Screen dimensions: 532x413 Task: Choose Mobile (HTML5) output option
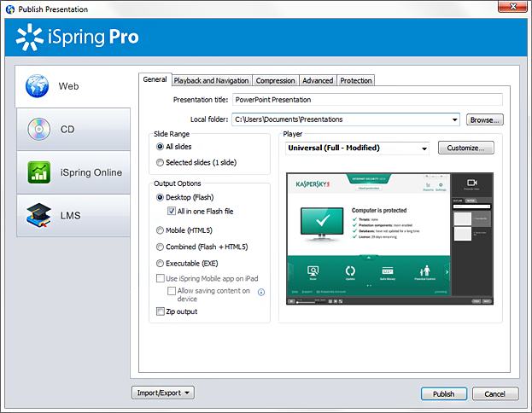[x=160, y=230]
